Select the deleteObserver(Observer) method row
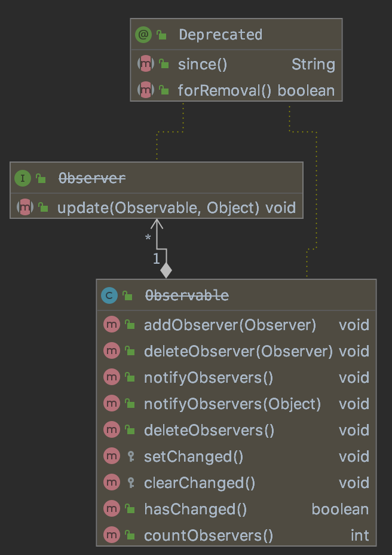 click(238, 352)
